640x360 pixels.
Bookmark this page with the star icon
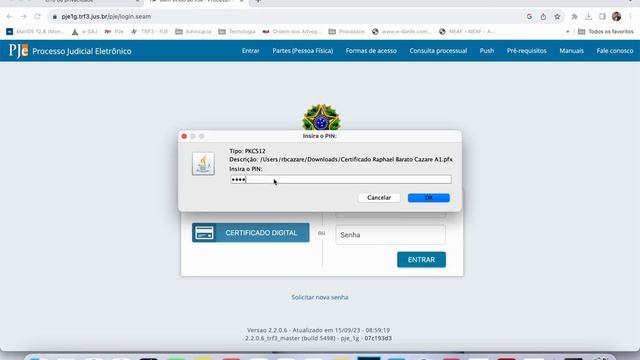[557, 16]
